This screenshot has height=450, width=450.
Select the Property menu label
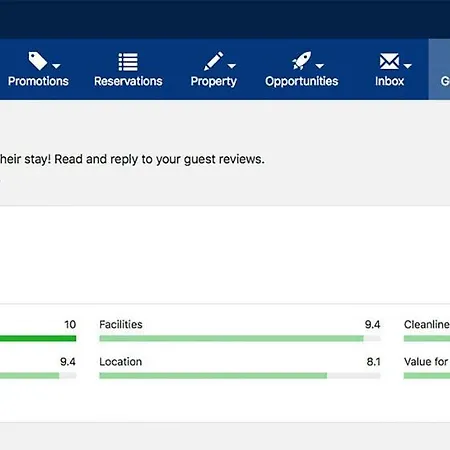tap(214, 82)
